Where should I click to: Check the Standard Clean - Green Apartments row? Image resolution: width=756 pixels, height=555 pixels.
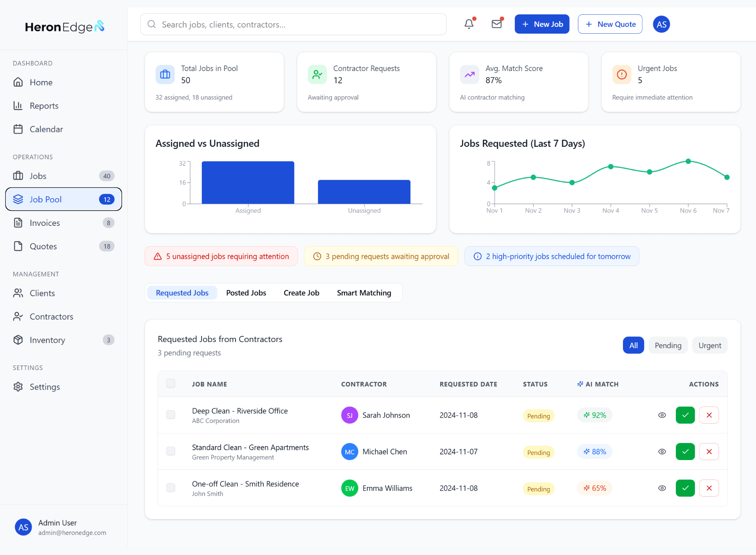[171, 451]
